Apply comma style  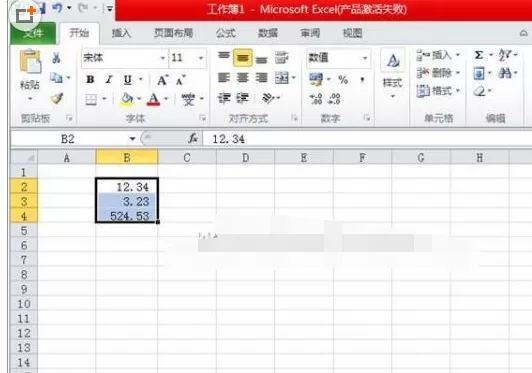[362, 80]
